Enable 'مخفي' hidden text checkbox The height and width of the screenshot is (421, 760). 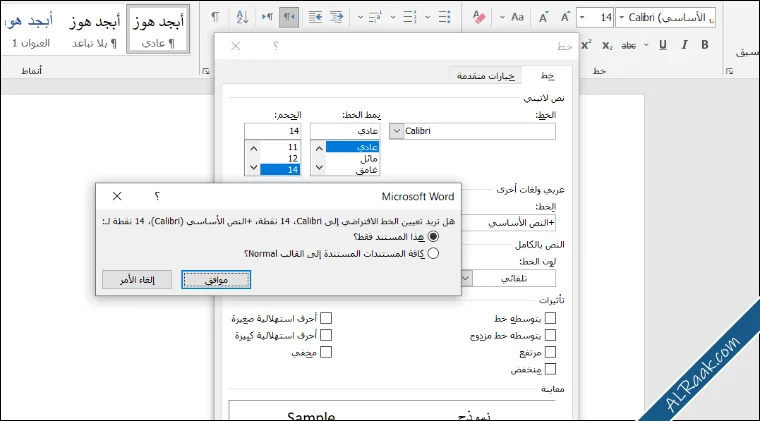click(326, 352)
